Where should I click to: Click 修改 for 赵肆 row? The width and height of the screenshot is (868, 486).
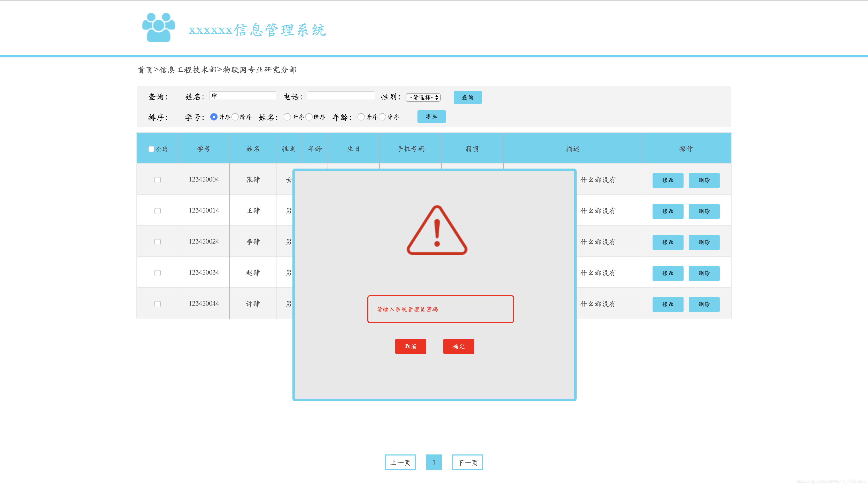pyautogui.click(x=668, y=273)
